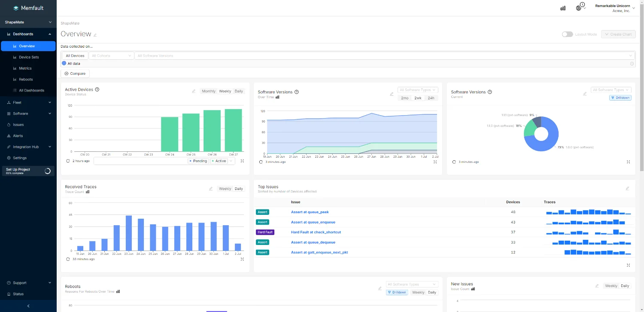Image resolution: width=644 pixels, height=312 pixels.
Task: Go to Issues in the sidebar
Action: coord(18,125)
